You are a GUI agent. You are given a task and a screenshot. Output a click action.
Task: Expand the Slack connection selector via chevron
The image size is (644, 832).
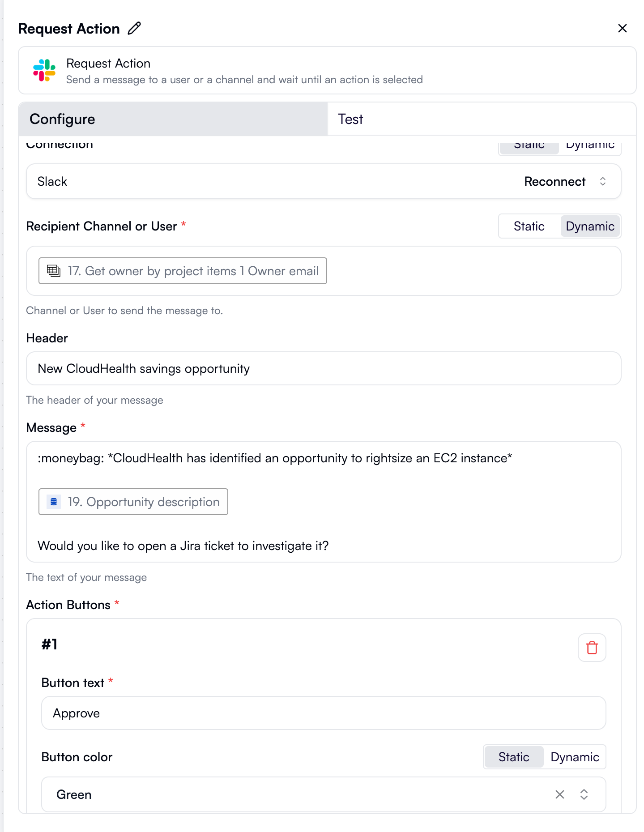tap(603, 181)
